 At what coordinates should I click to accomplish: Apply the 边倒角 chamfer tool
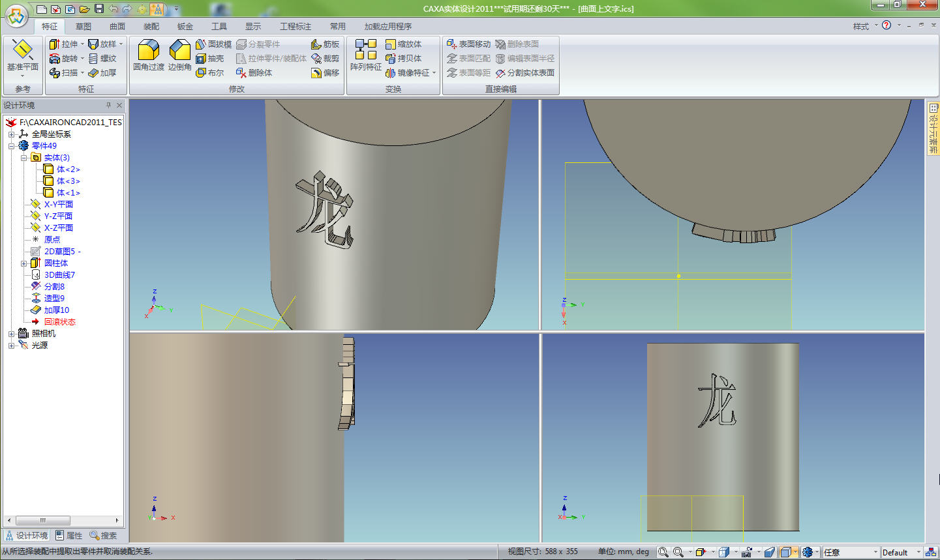(180, 56)
